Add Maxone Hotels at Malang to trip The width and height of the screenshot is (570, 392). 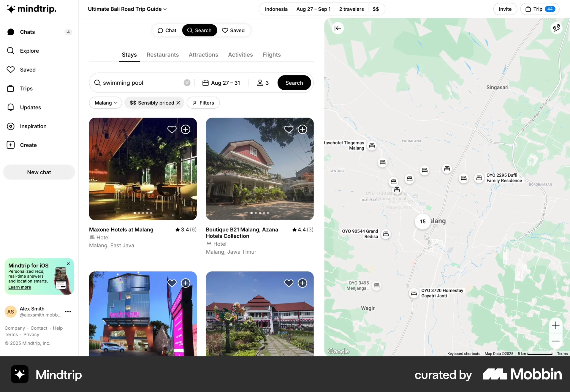[186, 129]
